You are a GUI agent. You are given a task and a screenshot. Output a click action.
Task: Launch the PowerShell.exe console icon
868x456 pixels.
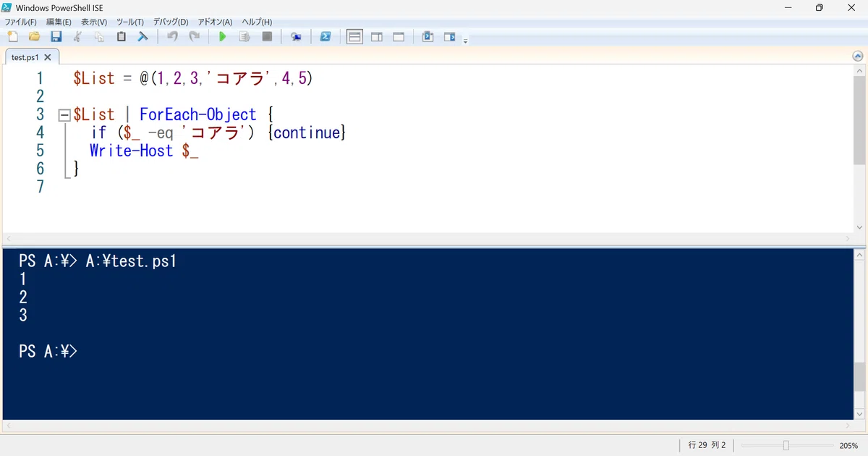point(325,37)
